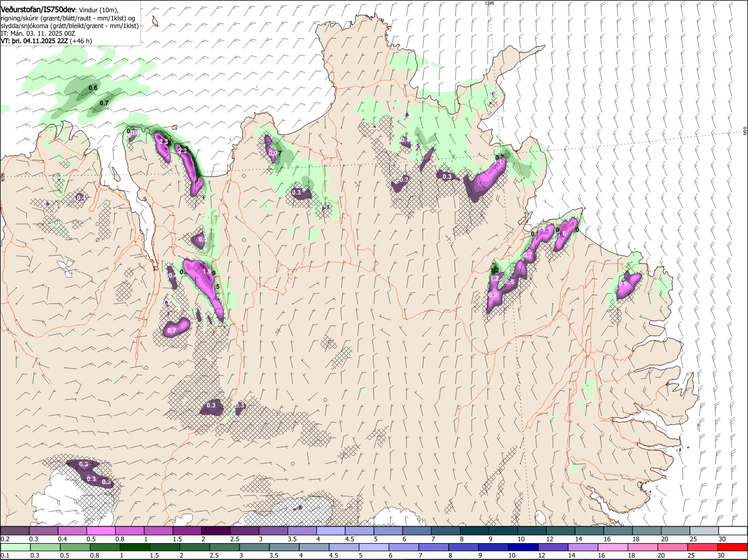Click the '0.2' label in the upper legend row

point(5,538)
